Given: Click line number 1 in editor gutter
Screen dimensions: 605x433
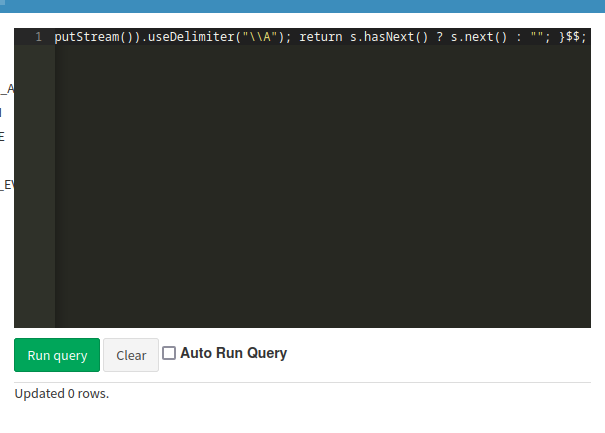Looking at the screenshot, I should 38,37.
